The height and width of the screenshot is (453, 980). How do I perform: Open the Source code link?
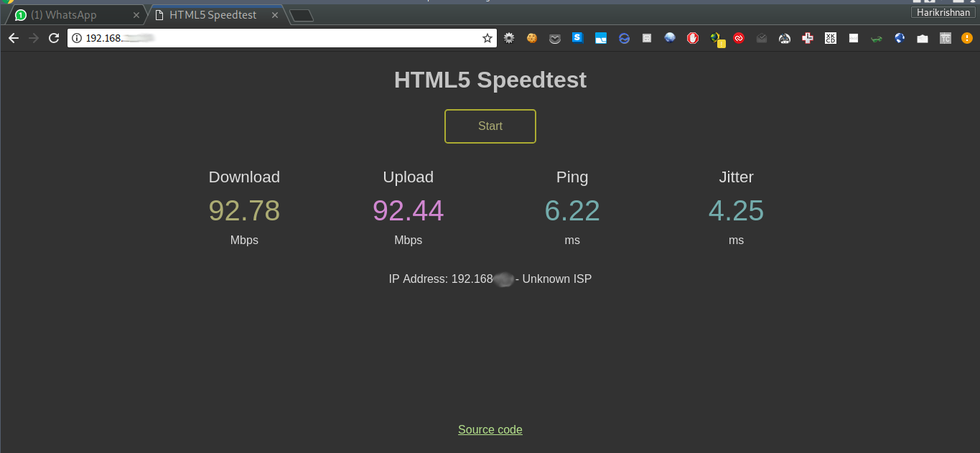[x=490, y=430]
